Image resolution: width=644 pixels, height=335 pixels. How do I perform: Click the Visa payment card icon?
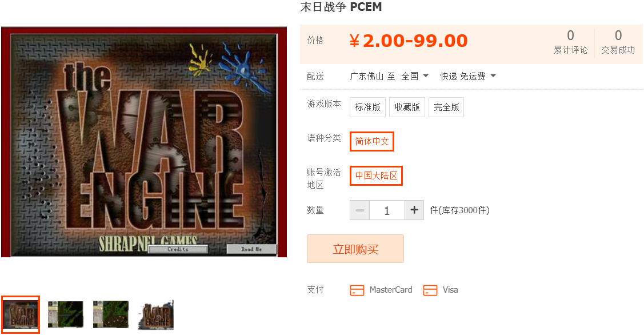tap(430, 290)
